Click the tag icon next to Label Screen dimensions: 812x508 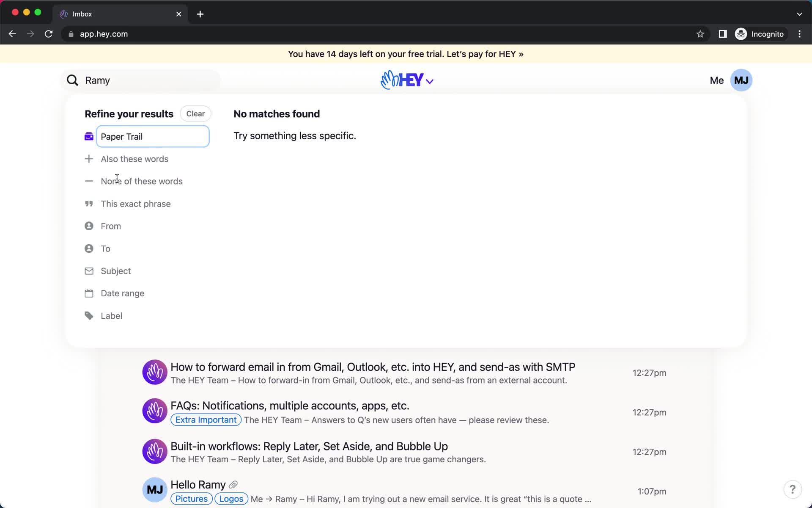click(x=89, y=316)
